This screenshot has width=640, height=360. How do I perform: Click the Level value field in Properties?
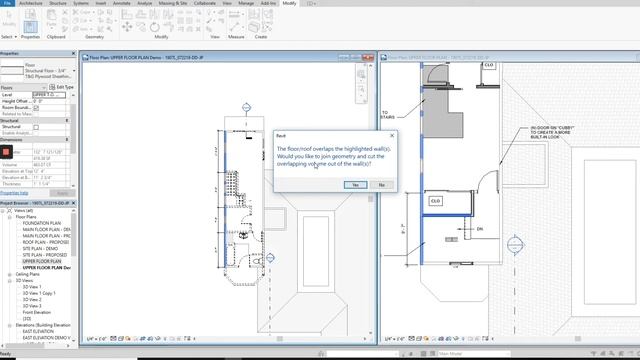pos(49,95)
